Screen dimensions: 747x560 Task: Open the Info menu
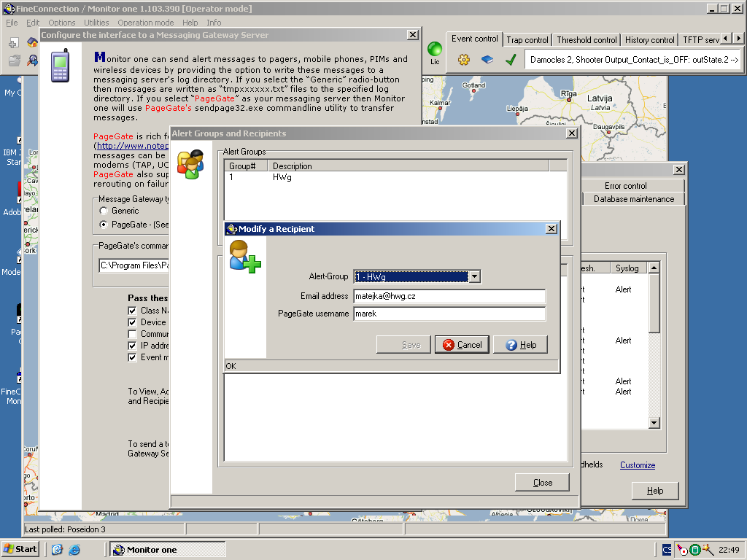[214, 23]
